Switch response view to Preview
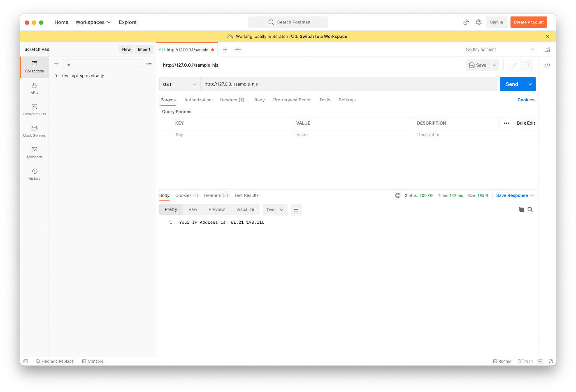Image resolution: width=576 pixels, height=392 pixels. coord(217,209)
